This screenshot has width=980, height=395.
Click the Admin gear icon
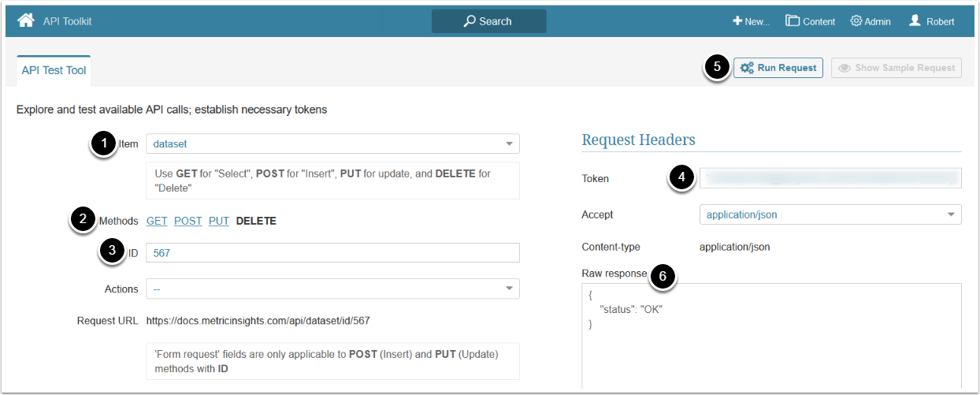pos(856,21)
